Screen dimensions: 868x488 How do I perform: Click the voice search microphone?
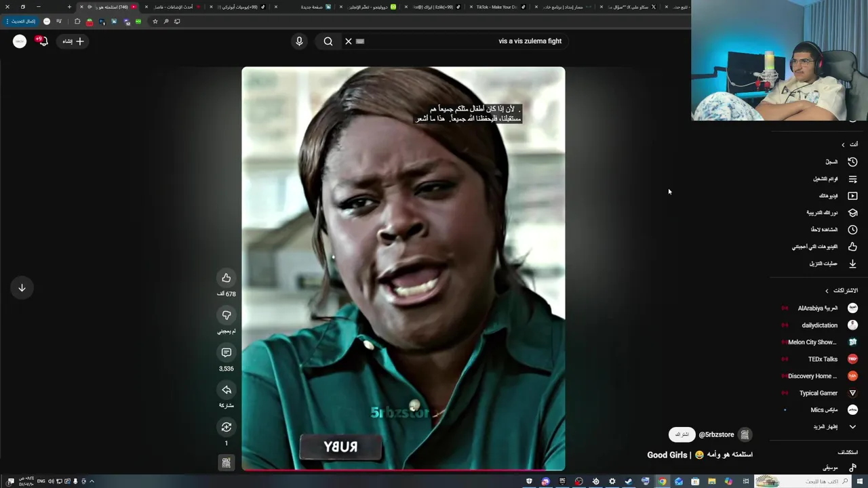coord(299,41)
